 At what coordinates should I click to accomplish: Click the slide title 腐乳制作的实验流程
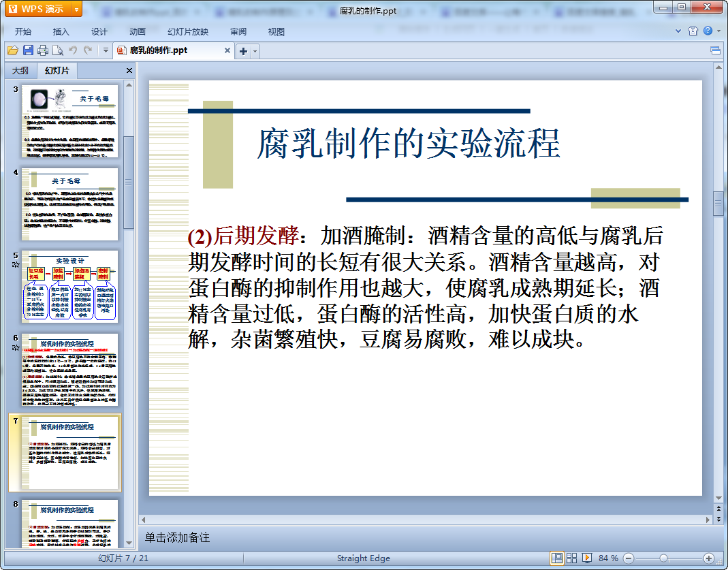[409, 144]
